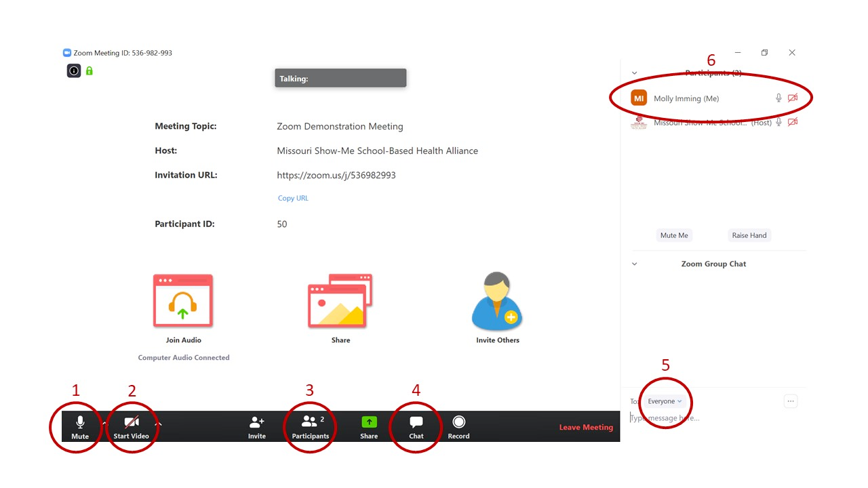Collapse the Zoom Group Chat chevron
This screenshot has height=488, width=868.
point(635,264)
